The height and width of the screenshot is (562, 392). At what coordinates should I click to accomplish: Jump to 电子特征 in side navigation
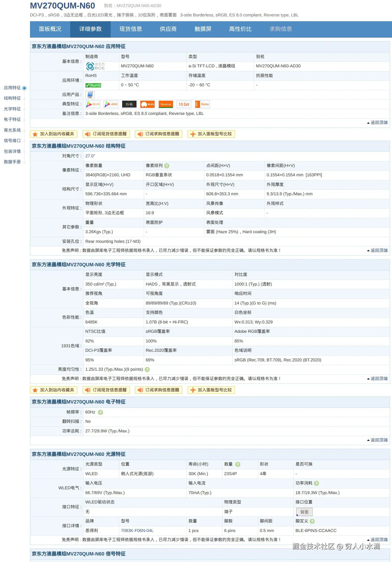coord(12,119)
